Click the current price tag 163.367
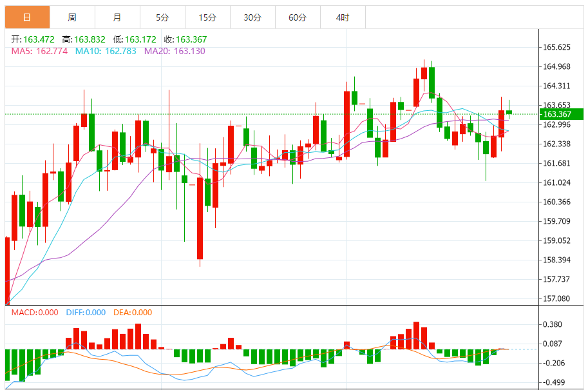The image size is (588, 390). pyautogui.click(x=562, y=114)
